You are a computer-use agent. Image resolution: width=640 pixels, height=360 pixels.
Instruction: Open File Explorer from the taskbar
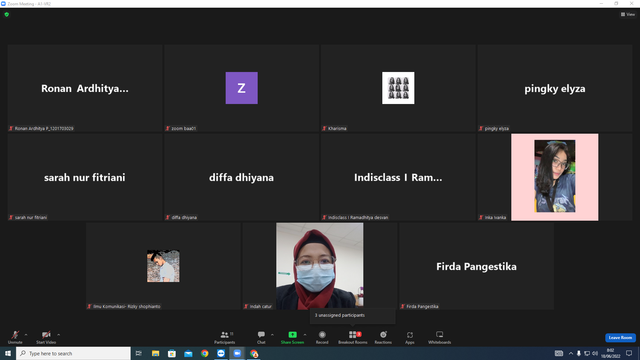pyautogui.click(x=156, y=353)
